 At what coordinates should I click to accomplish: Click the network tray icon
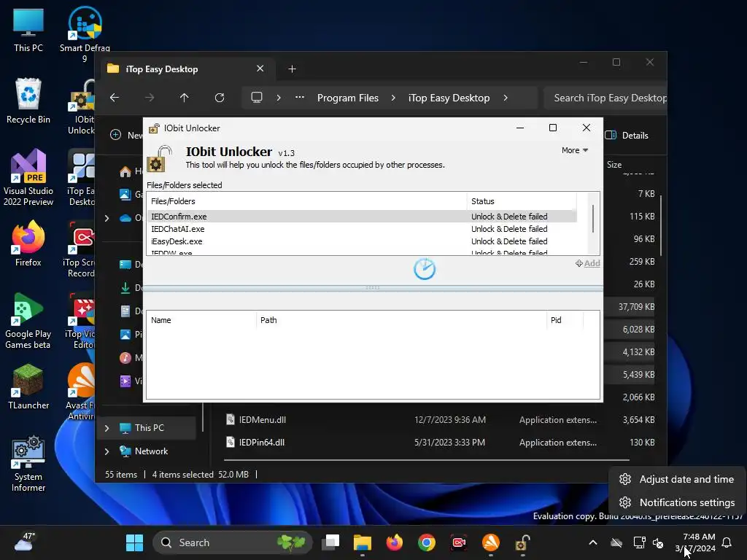point(639,542)
